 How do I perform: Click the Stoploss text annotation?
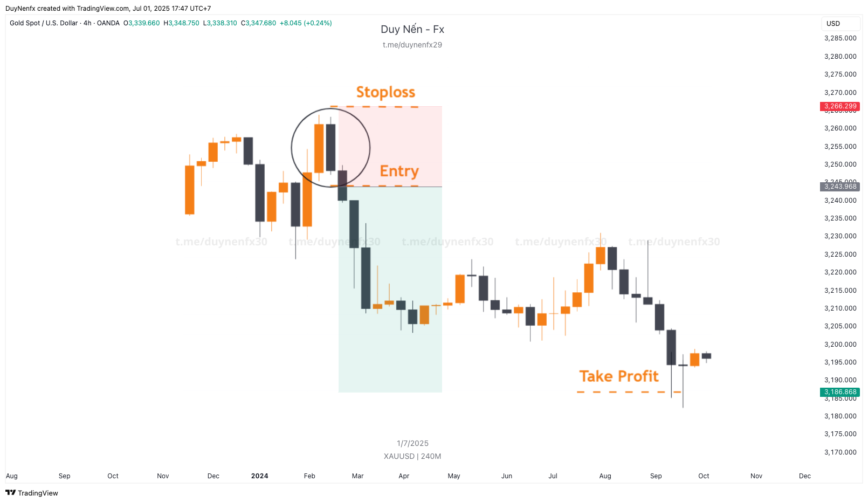pos(385,92)
